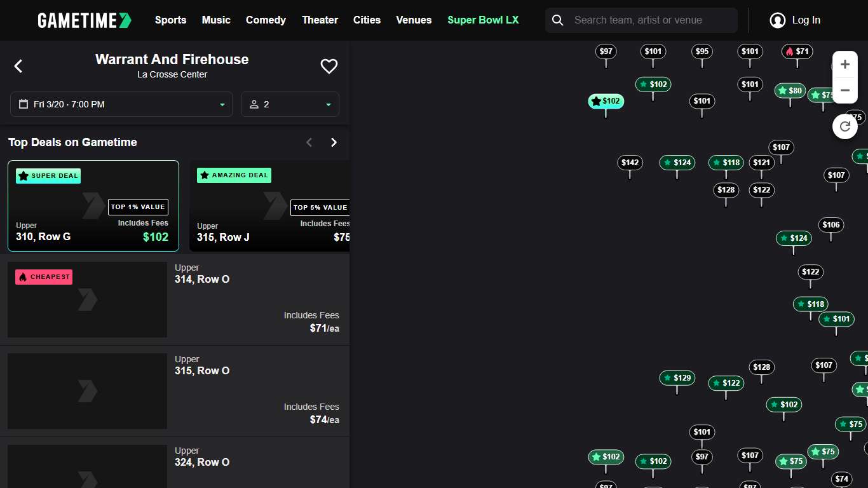Viewport: 868px width, 488px height.
Task: Open the Comedy menu
Action: click(266, 20)
